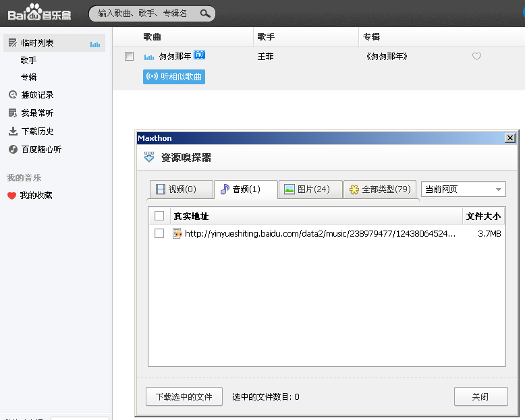
Task: Click the 我最常听 list icon
Action: (x=13, y=113)
